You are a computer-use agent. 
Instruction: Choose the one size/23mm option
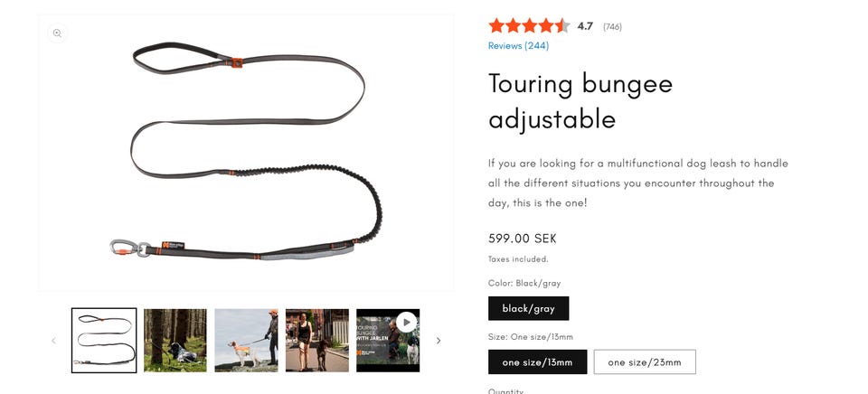tap(645, 361)
